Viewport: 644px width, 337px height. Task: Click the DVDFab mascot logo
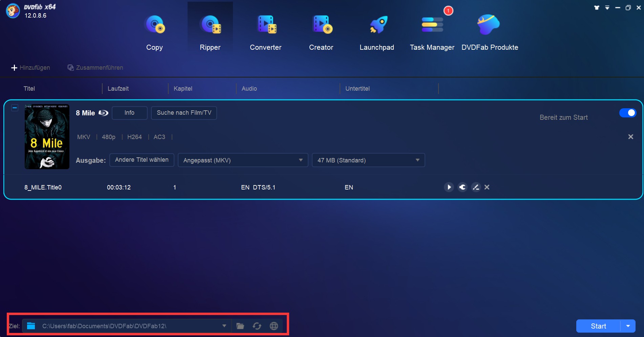pyautogui.click(x=13, y=11)
